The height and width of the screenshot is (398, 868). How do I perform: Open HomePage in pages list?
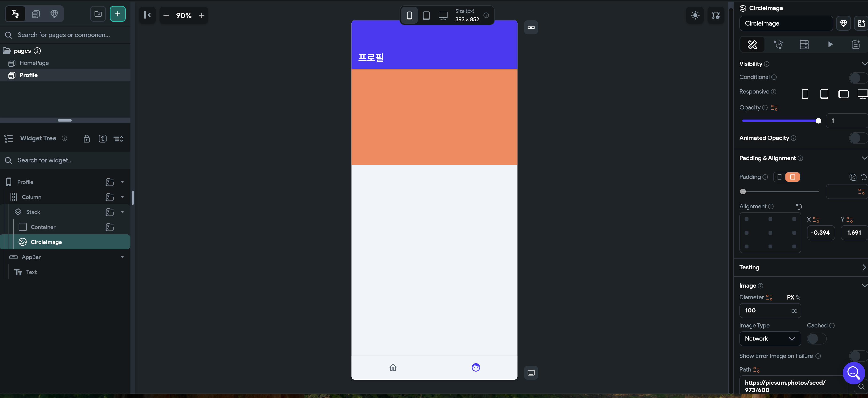click(x=34, y=63)
